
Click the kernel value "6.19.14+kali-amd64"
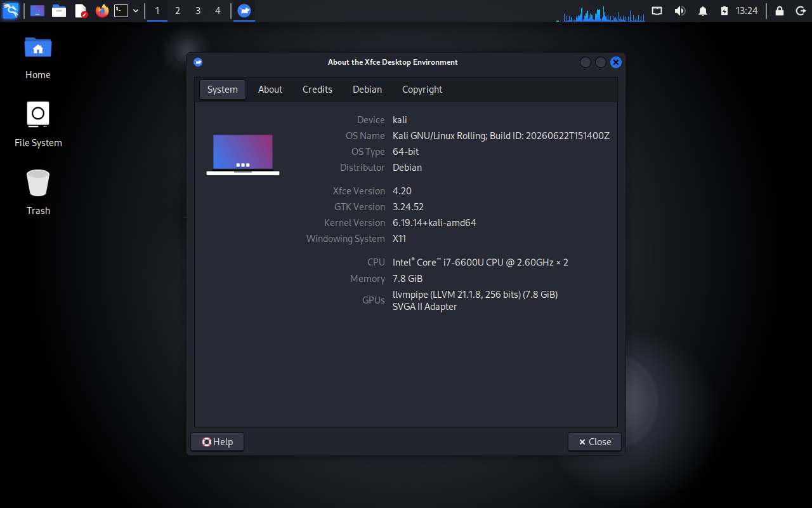[x=435, y=223]
